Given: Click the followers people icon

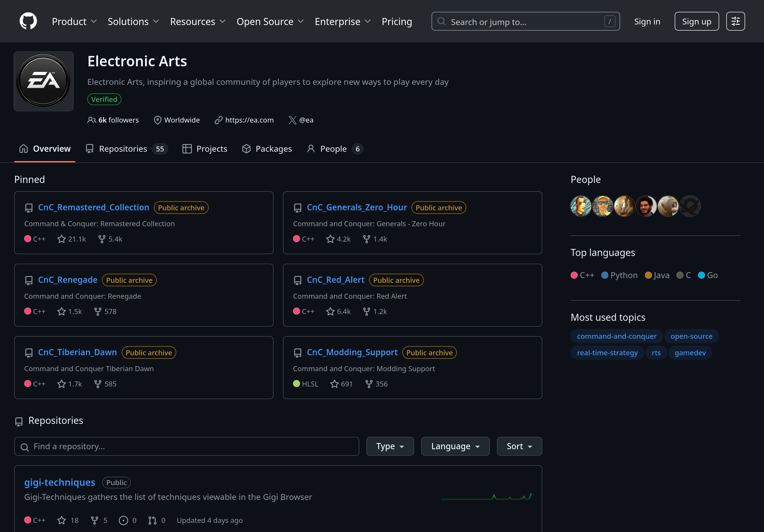Looking at the screenshot, I should click(x=91, y=120).
